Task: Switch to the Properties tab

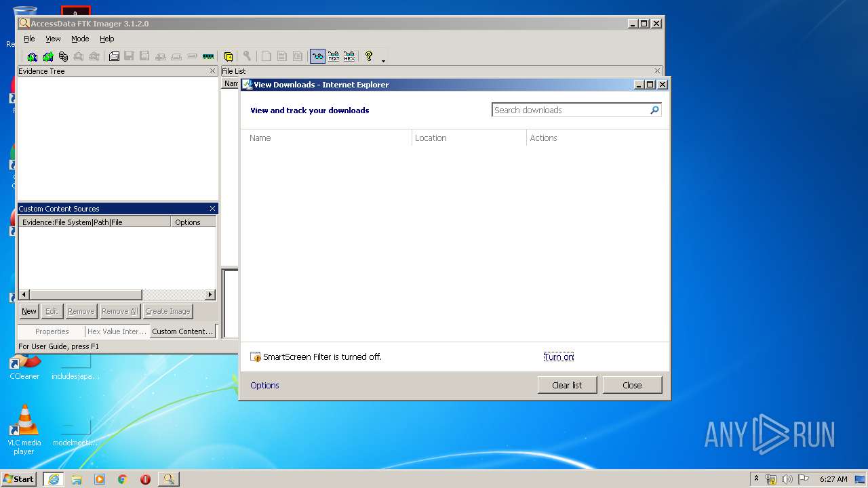Action: (52, 331)
